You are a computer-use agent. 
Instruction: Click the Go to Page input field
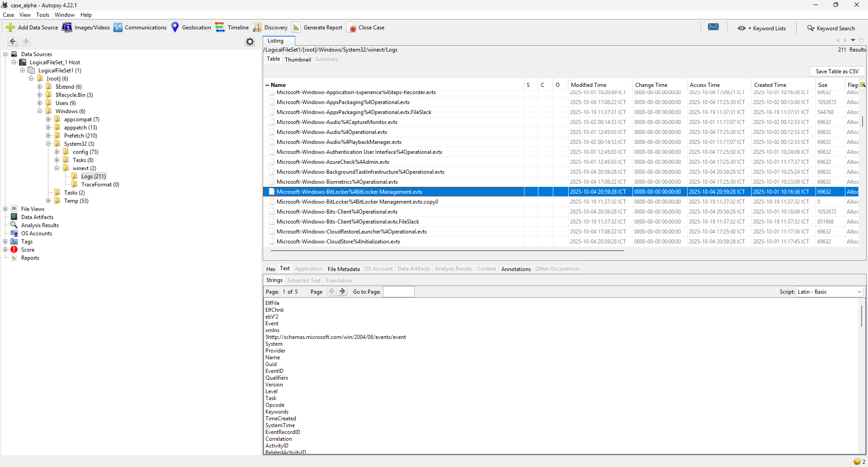point(398,292)
